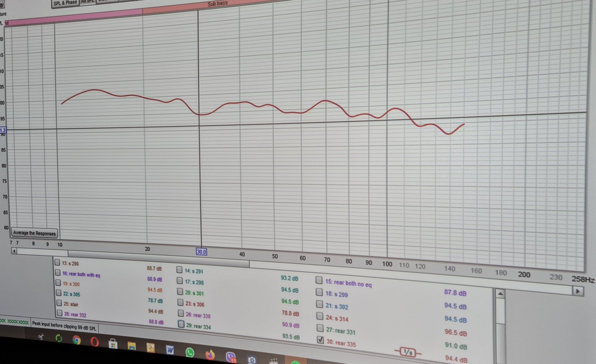The image size is (596, 364).
Task: Launch Opera browser from the taskbar
Action: click(x=95, y=342)
